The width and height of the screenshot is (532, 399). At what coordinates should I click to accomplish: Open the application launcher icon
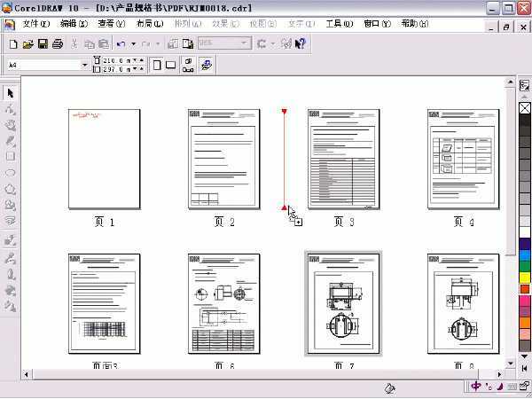click(262, 43)
